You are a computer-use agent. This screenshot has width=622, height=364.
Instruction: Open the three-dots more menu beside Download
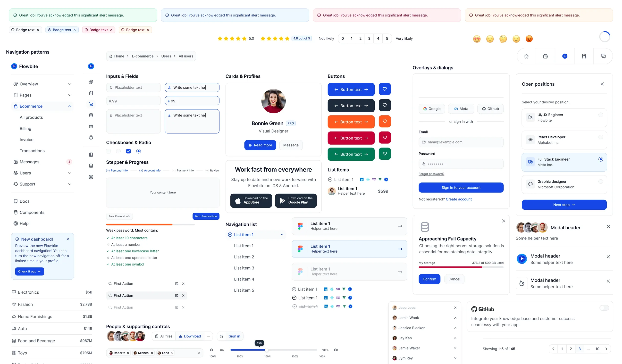(208, 336)
